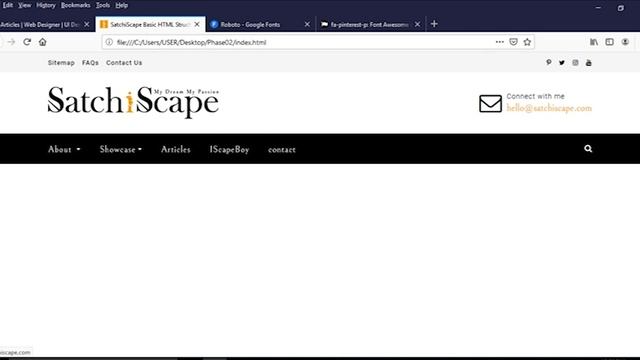The width and height of the screenshot is (640, 360).
Task: Open the FAQs link
Action: pyautogui.click(x=90, y=63)
